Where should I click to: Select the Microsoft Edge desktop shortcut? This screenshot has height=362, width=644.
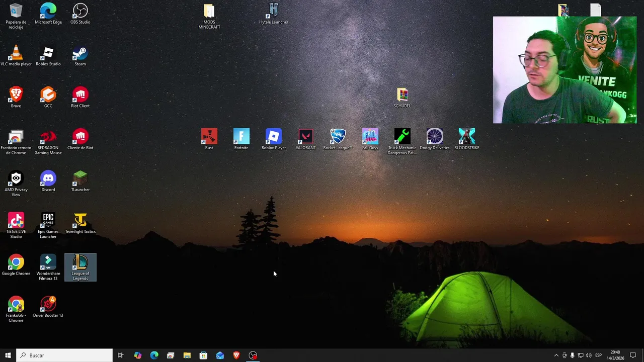pos(48,14)
